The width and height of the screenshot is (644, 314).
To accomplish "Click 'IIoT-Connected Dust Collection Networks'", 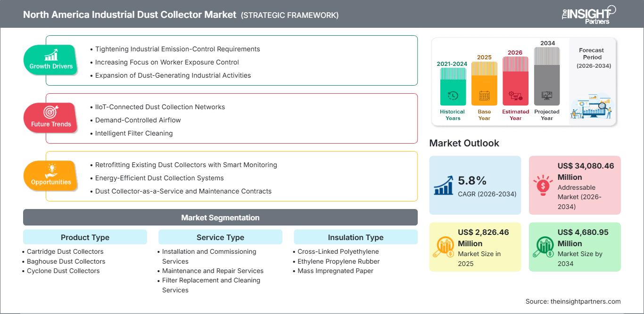I will click(160, 107).
